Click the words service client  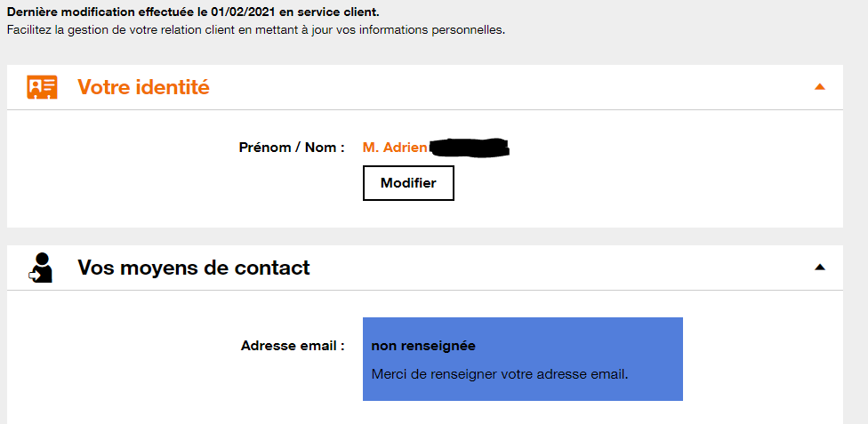[336, 13]
